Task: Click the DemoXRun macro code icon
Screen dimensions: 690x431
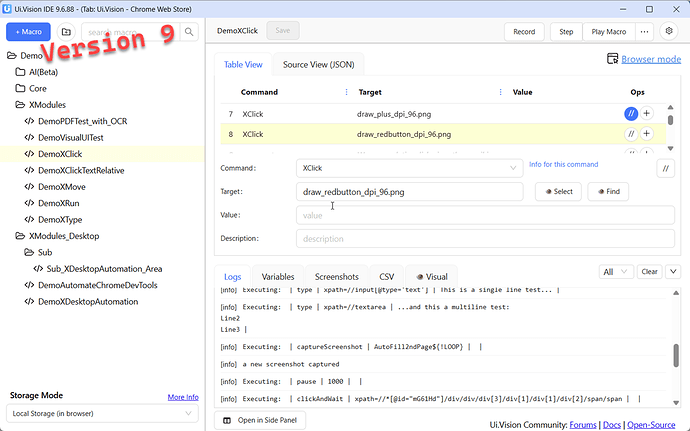Action: (29, 203)
